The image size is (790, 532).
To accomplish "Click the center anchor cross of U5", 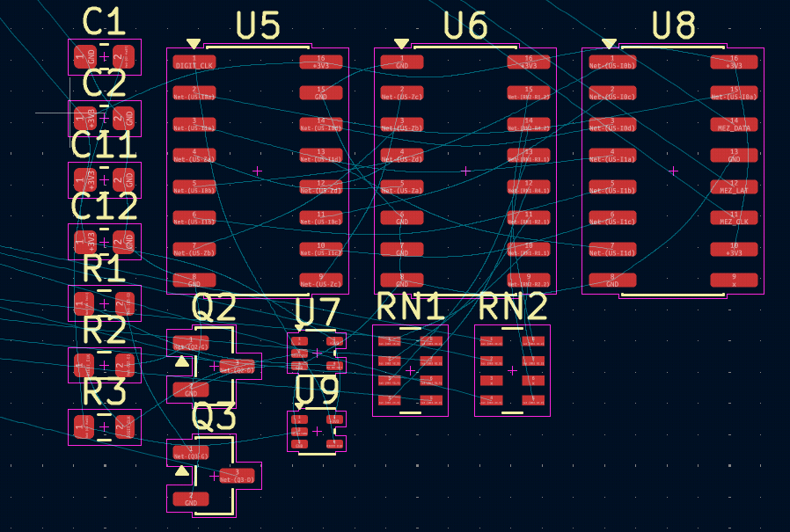I will (x=258, y=171).
